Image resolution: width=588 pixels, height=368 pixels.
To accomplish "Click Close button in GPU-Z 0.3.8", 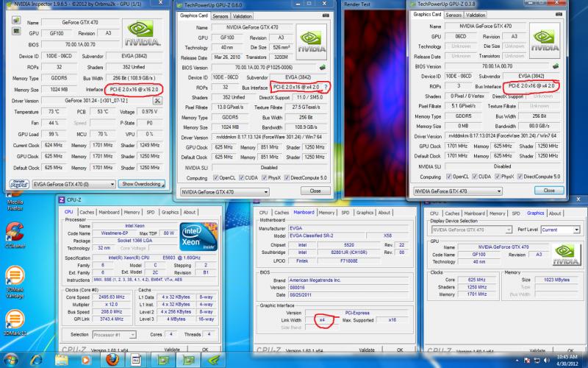I will coord(549,191).
